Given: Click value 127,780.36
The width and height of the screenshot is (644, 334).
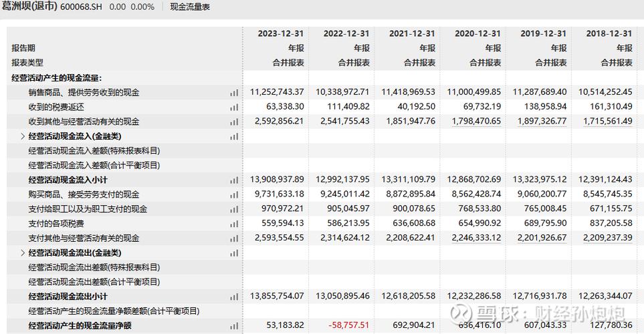Looking at the screenshot, I should (x=611, y=325).
